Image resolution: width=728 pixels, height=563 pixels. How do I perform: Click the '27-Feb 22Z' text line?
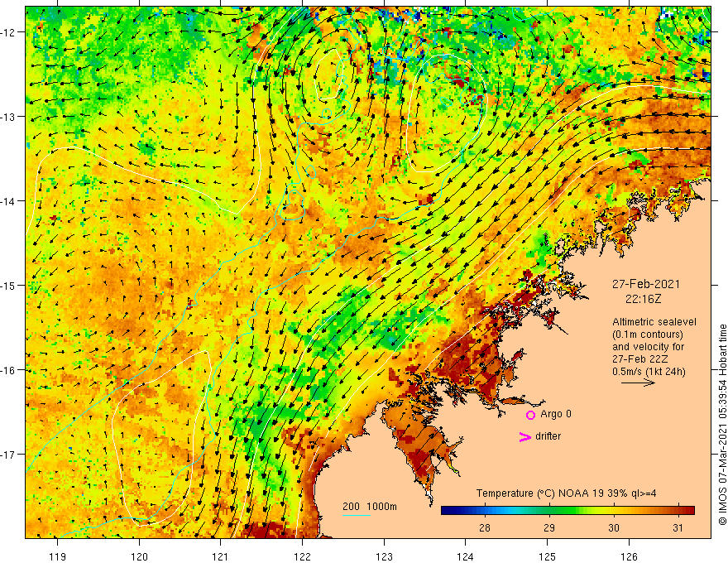tap(640, 359)
